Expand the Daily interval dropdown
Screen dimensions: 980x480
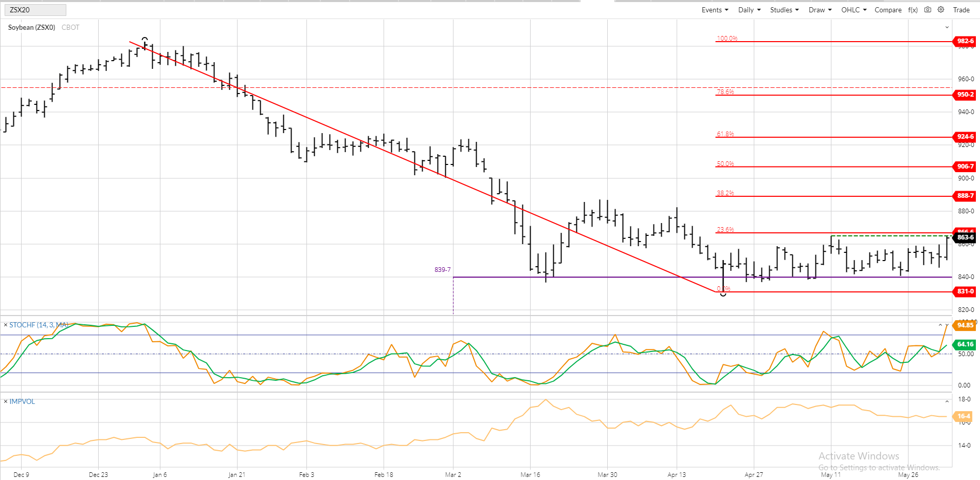pos(749,10)
